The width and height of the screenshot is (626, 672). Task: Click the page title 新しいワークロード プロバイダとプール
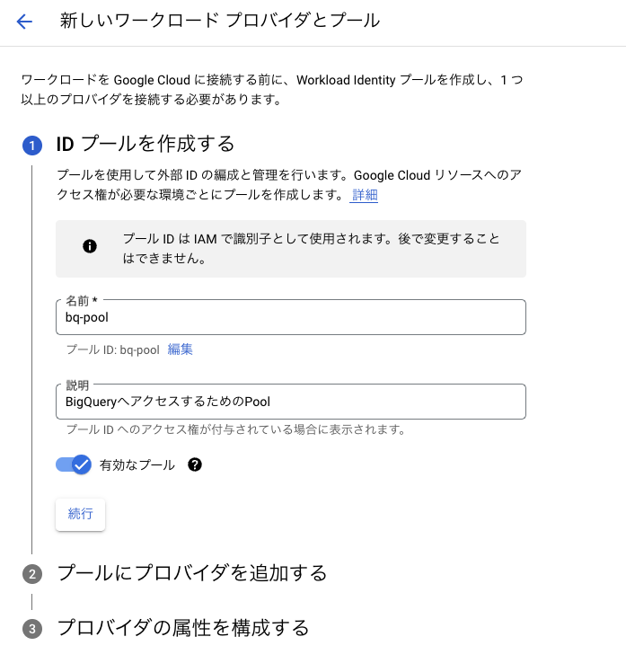(x=220, y=21)
